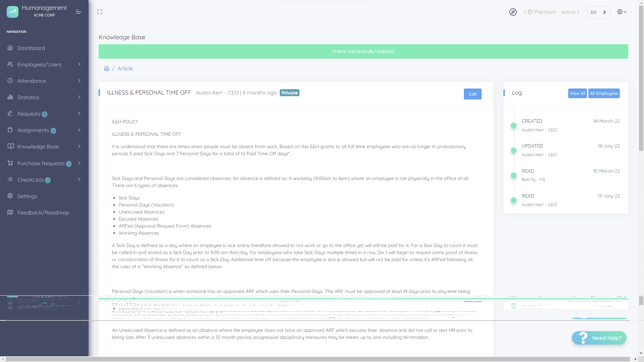
Task: Click Statistics bar chart icon
Action: tap(10, 97)
